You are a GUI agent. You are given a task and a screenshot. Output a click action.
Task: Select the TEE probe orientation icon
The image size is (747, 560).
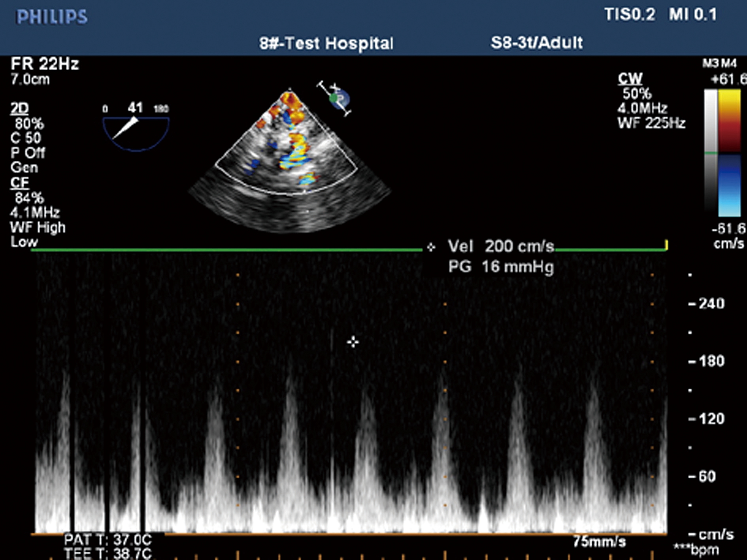(x=335, y=99)
